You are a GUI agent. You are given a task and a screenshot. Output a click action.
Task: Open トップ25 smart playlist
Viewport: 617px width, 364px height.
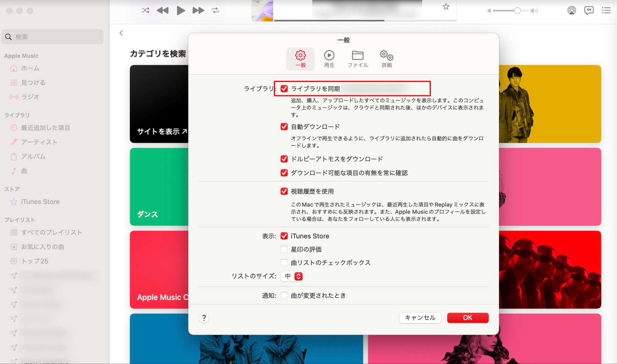pyautogui.click(x=35, y=261)
